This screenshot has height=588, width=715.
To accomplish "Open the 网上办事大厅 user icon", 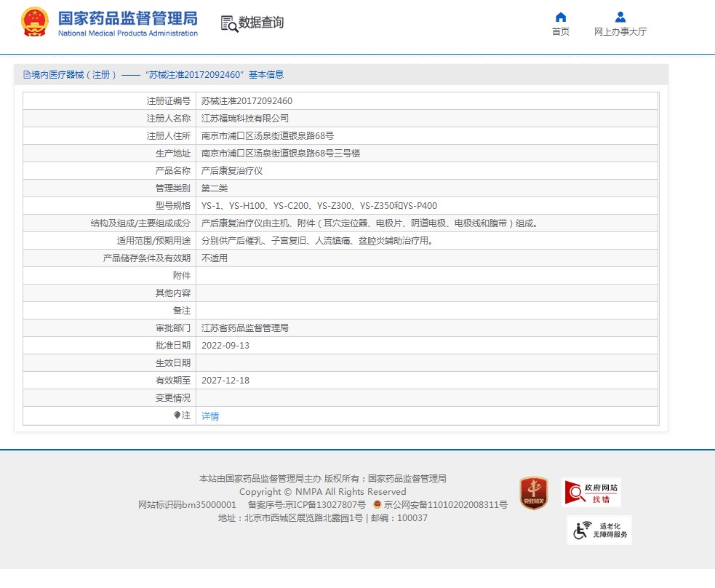I will click(x=620, y=17).
